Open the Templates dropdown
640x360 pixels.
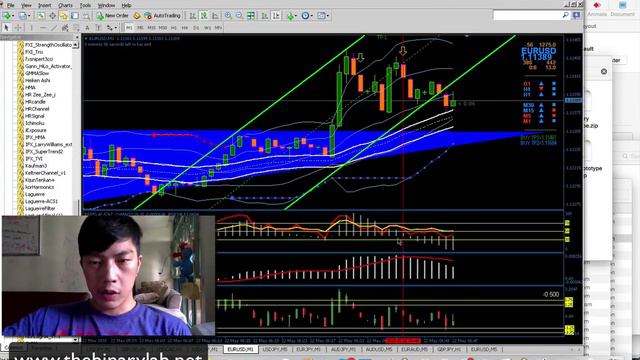coord(323,16)
